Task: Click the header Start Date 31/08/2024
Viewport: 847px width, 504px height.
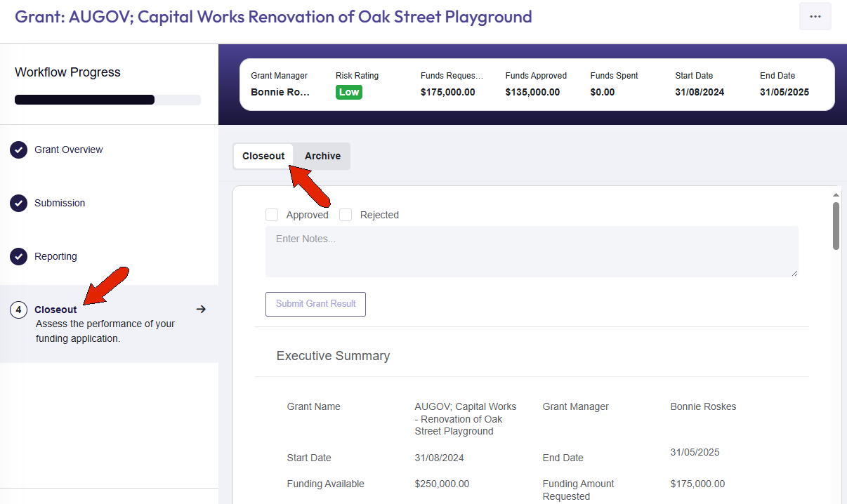Action: pyautogui.click(x=700, y=92)
